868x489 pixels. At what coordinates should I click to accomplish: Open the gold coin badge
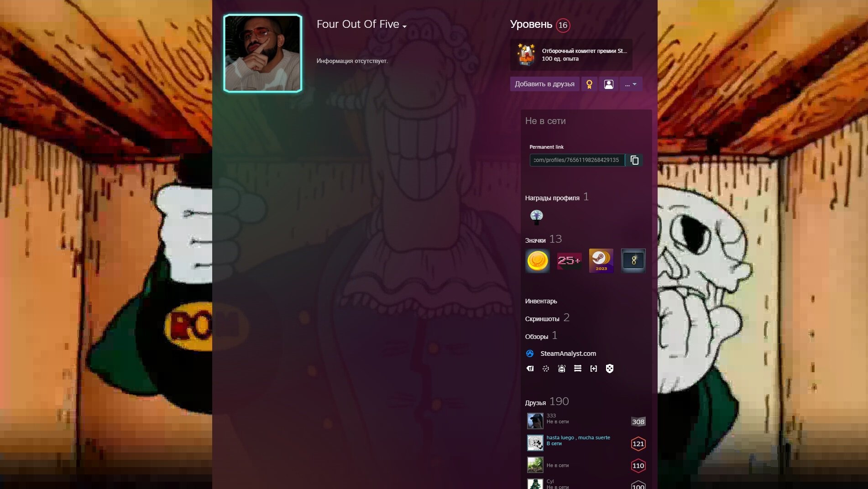click(538, 261)
